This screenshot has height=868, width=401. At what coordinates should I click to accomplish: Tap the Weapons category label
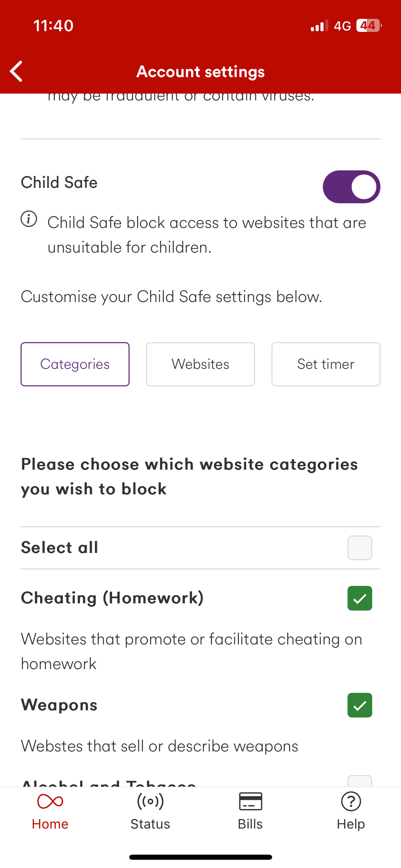point(59,705)
